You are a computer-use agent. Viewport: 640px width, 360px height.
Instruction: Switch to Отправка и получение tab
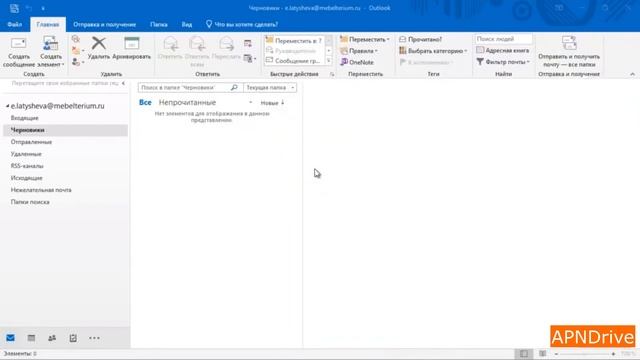coord(104,24)
